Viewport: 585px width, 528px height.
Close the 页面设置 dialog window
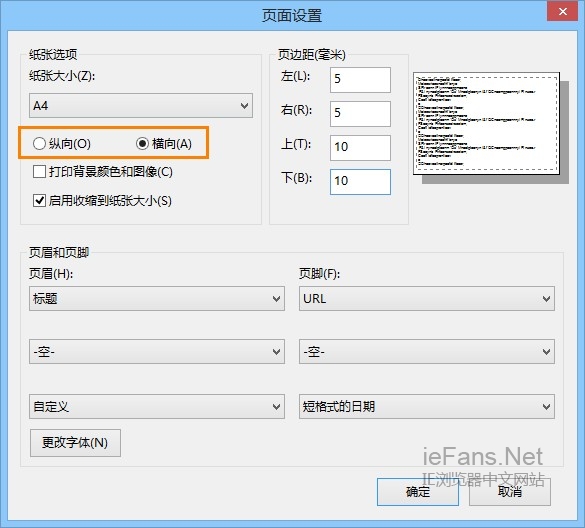pyautogui.click(x=563, y=11)
